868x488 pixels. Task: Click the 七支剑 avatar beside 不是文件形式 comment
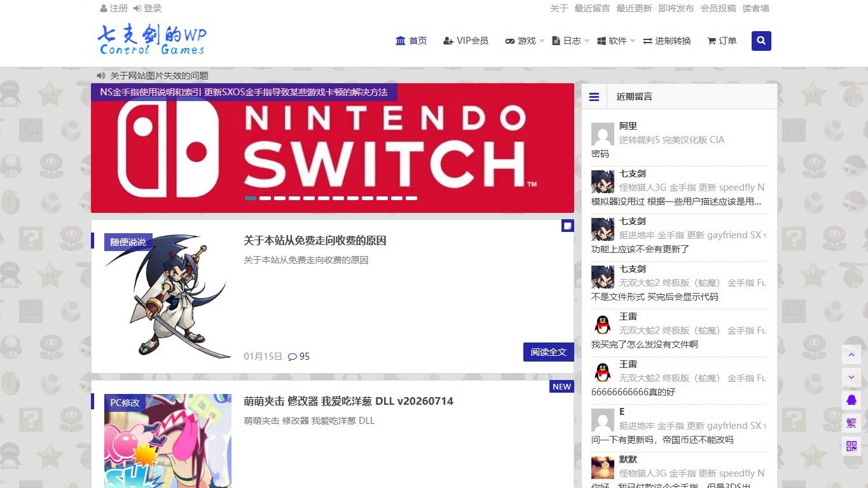click(x=603, y=277)
